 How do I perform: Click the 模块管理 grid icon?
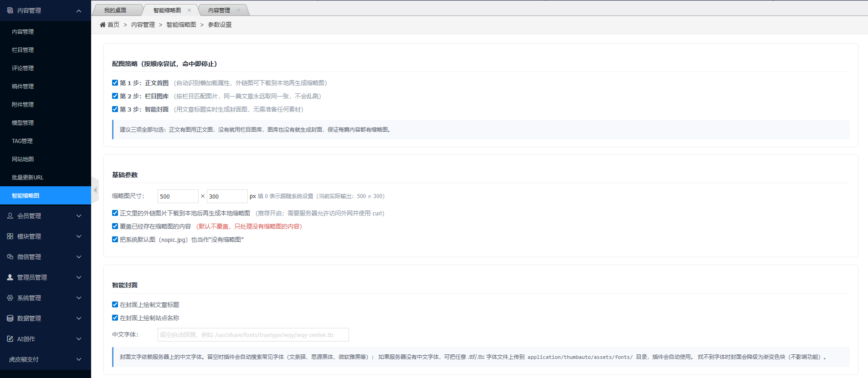click(10, 236)
